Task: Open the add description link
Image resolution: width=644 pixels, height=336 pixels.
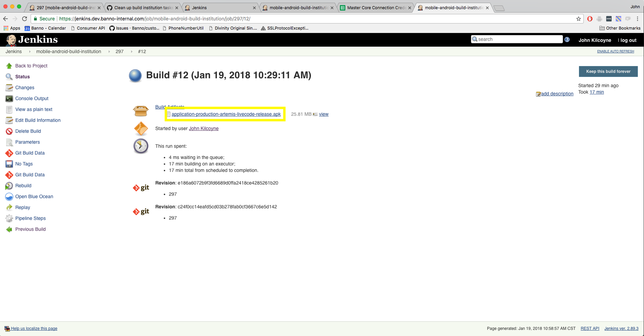Action: 557,94
